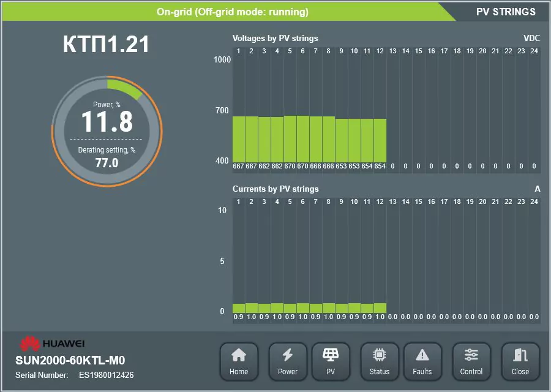This screenshot has height=392, width=551.
Task: Click the current value under string 24
Action: 534,317
